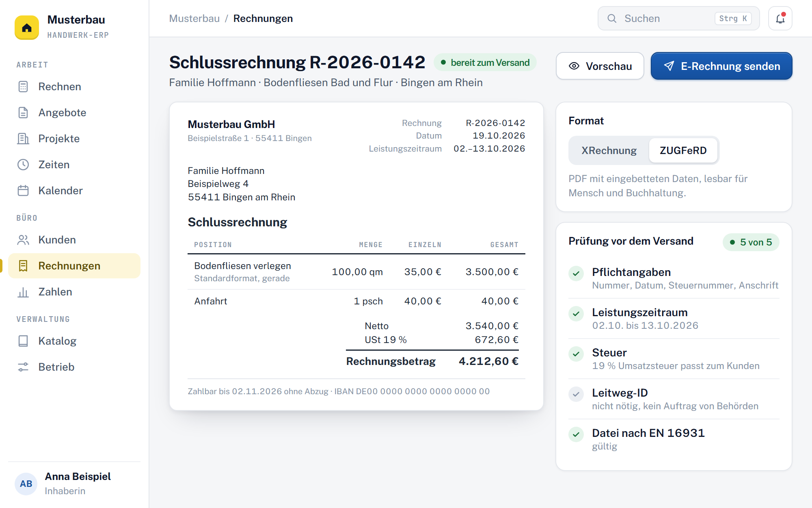Open the Projekte section
Screen dimensions: 812x508
[74, 139]
